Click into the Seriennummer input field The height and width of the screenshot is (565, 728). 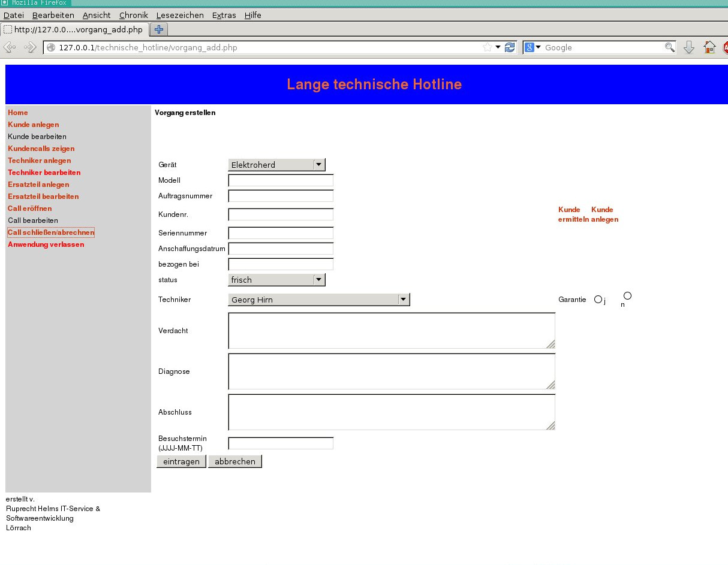pyautogui.click(x=281, y=233)
